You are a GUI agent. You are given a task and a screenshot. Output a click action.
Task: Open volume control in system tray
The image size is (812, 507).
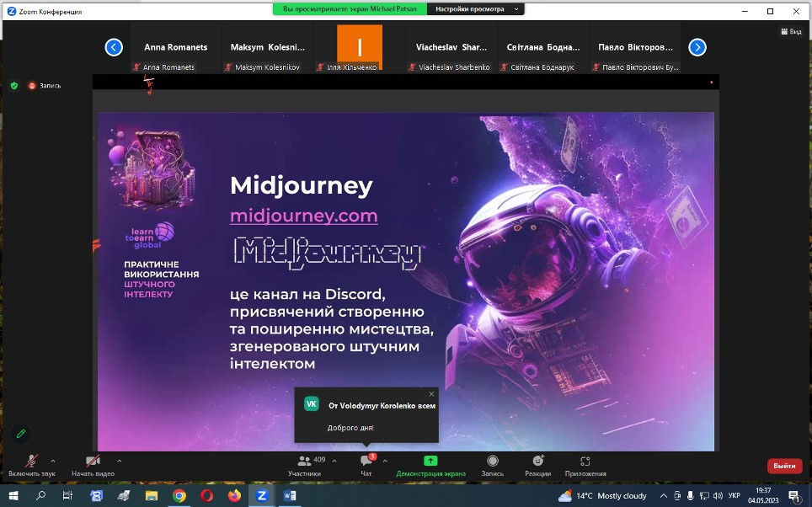click(718, 495)
